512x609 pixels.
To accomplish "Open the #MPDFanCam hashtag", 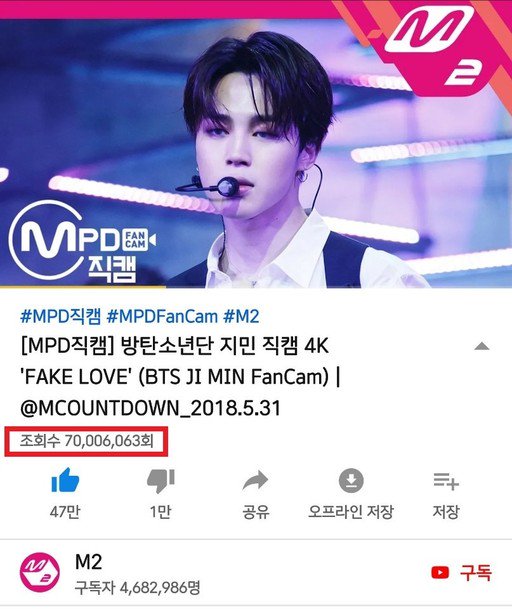I will point(162,316).
